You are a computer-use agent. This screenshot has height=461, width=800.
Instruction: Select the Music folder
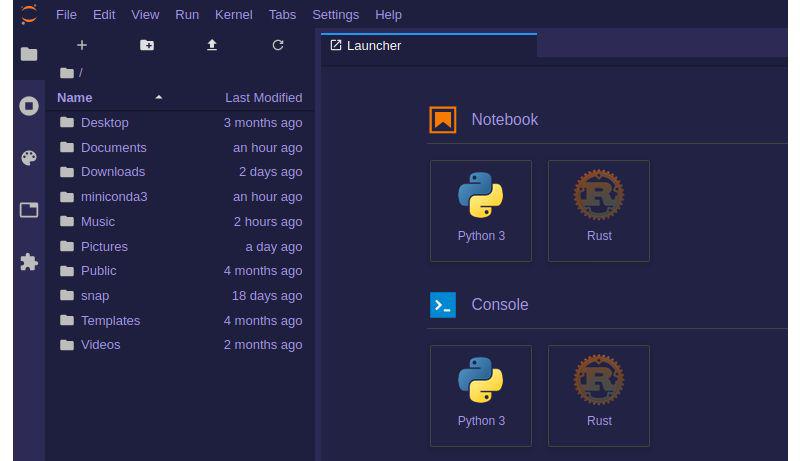tap(181, 222)
